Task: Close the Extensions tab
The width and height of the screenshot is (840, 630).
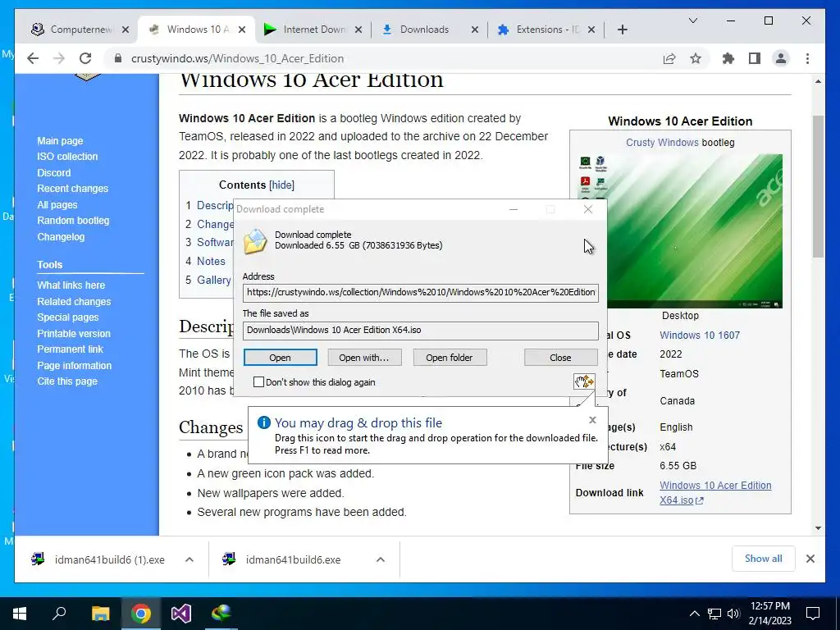Action: (591, 30)
